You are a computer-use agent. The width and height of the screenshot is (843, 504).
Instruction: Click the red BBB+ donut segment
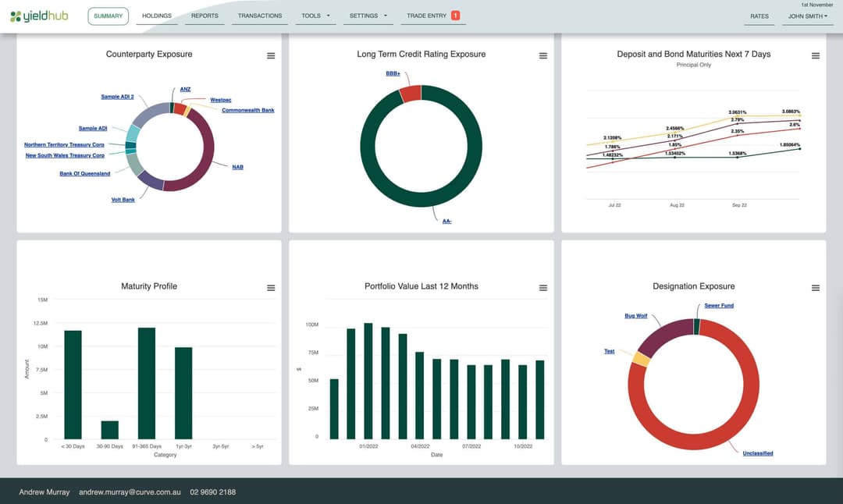click(411, 94)
